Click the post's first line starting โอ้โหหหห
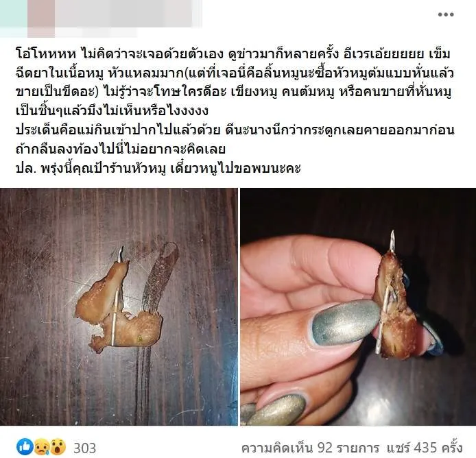The width and height of the screenshot is (476, 458). (x=233, y=54)
